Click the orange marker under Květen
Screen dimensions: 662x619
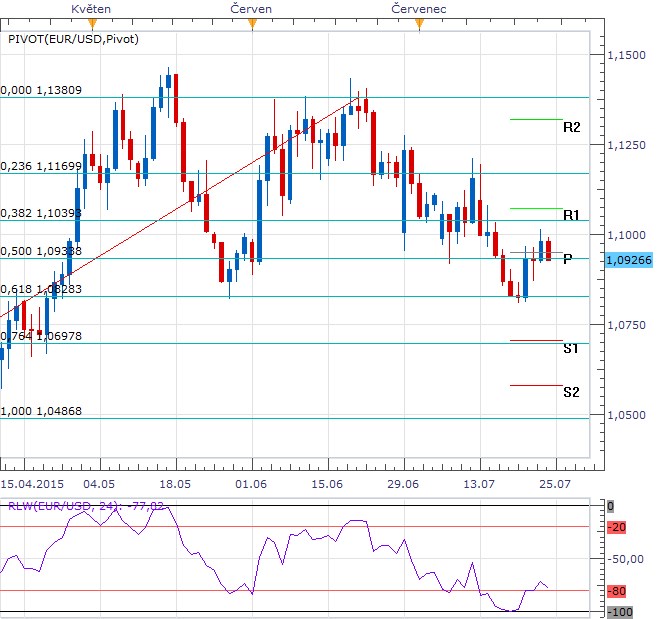[x=93, y=23]
